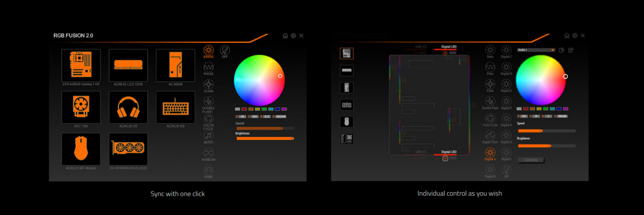Pick the Random lighting effect
Viewport: 644px width, 215px height.
208,153
